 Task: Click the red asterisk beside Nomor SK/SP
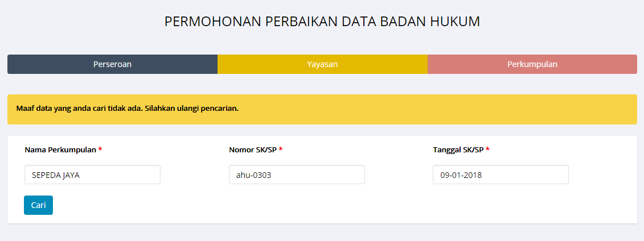281,149
